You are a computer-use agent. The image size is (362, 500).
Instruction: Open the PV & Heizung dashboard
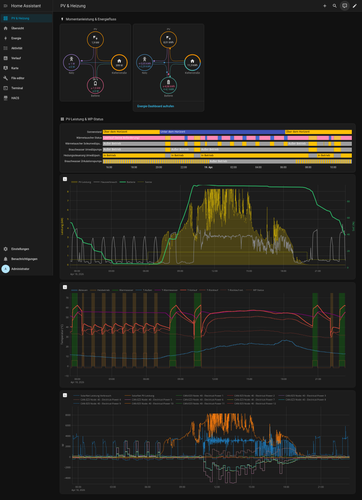click(26, 18)
